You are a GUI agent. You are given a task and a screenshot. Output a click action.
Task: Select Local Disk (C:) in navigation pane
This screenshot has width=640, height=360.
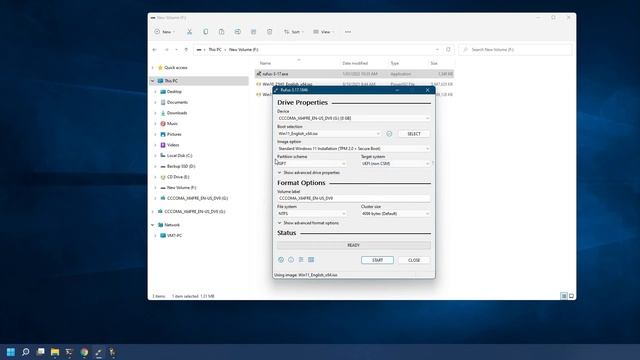[x=179, y=156]
